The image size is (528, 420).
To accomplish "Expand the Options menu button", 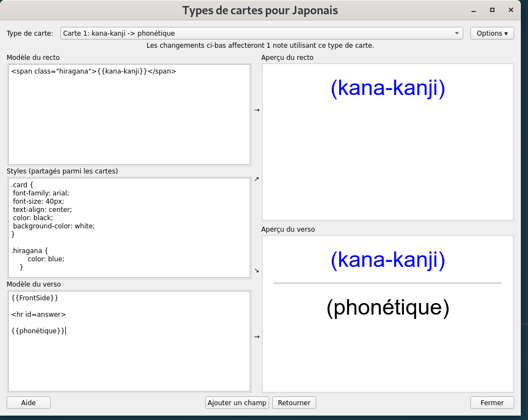I will [492, 33].
